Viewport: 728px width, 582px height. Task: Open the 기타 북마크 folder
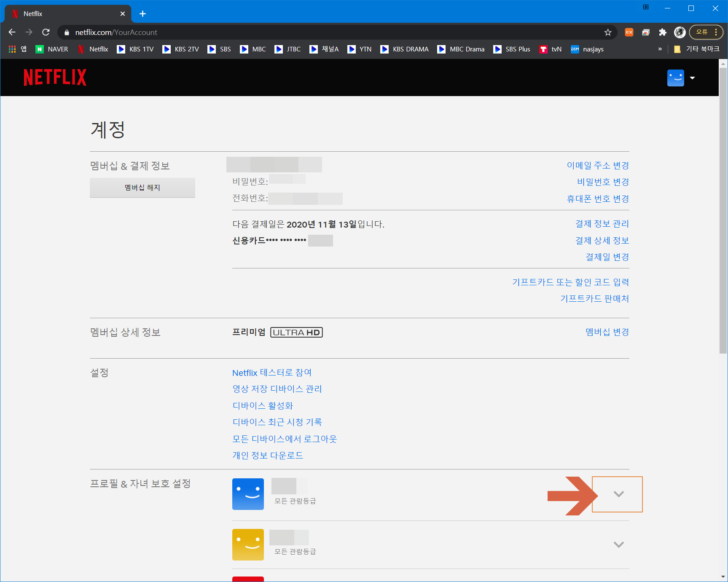tap(696, 49)
